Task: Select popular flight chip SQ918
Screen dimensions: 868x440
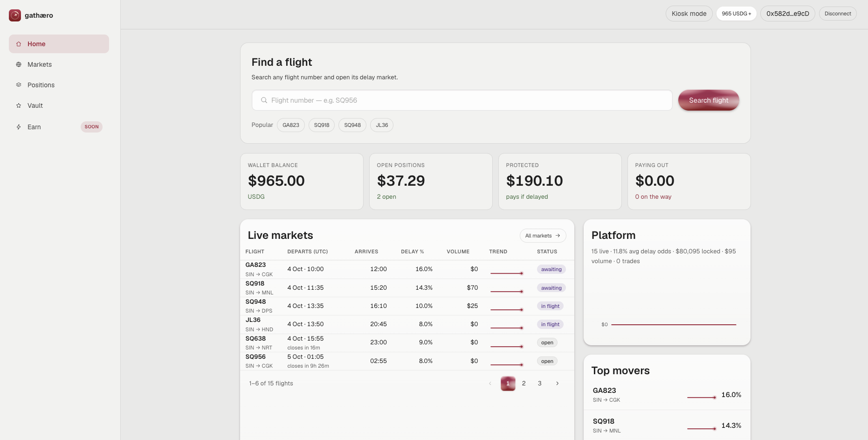Action: click(x=322, y=125)
